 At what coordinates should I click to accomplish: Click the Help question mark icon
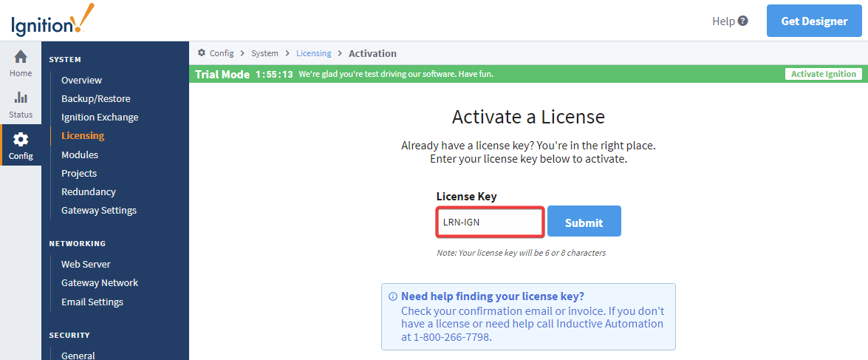pyautogui.click(x=743, y=21)
